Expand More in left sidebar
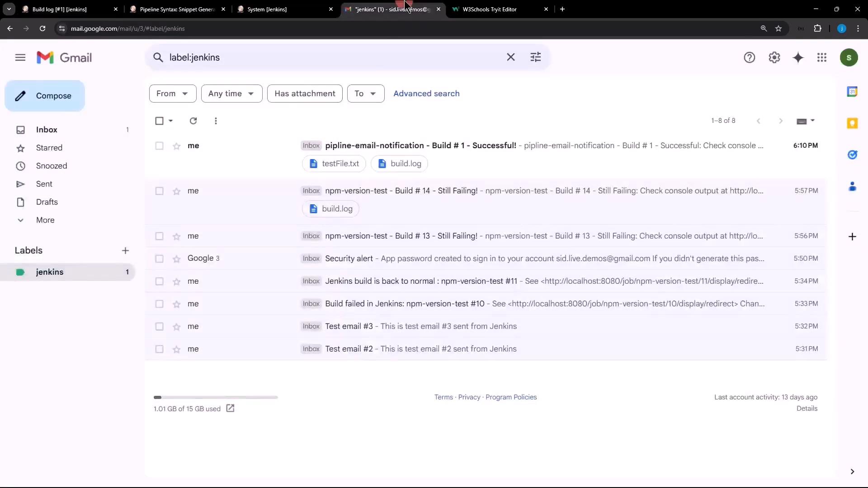 (45, 220)
